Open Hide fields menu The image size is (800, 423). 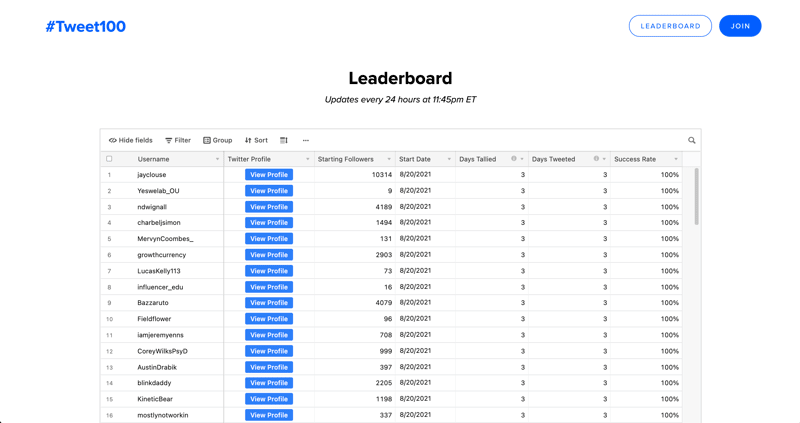(x=131, y=141)
